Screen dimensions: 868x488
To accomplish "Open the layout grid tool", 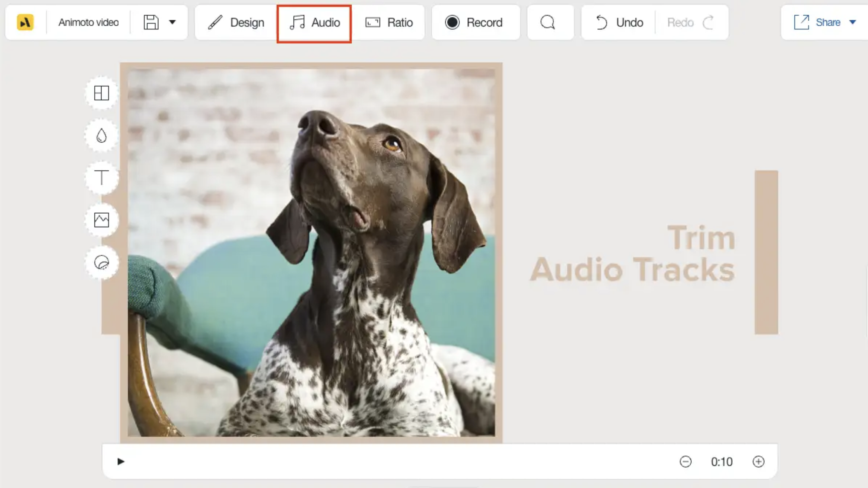I will pos(101,93).
